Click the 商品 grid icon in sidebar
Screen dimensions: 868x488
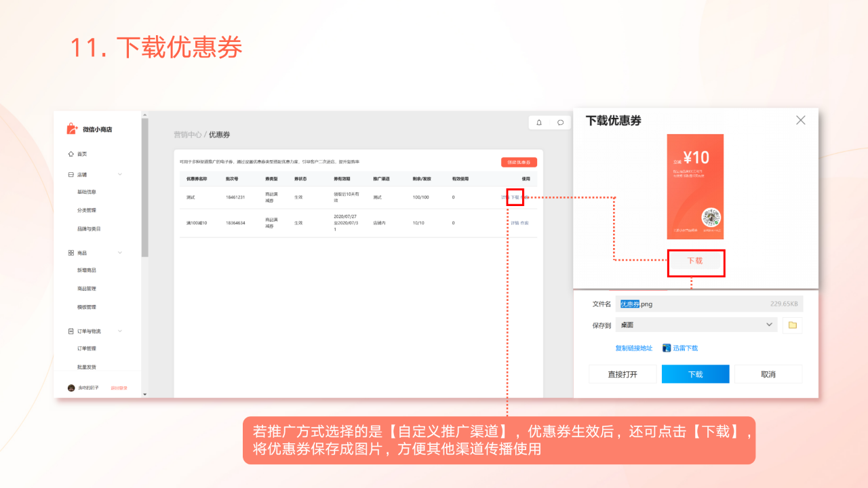(x=71, y=253)
